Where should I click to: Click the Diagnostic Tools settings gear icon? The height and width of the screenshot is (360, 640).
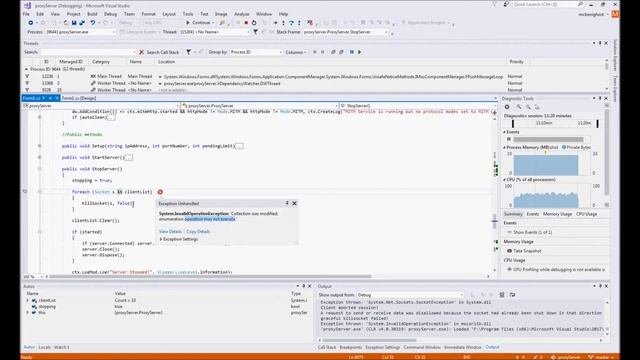(x=507, y=107)
